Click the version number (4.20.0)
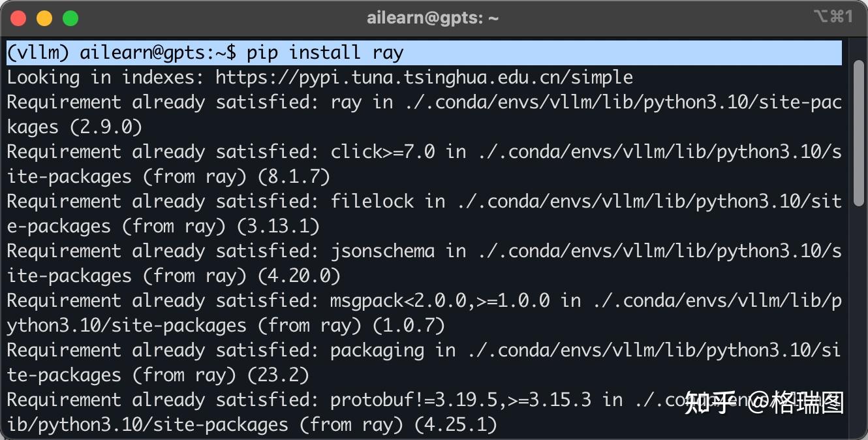Image resolution: width=868 pixels, height=440 pixels. [x=299, y=276]
